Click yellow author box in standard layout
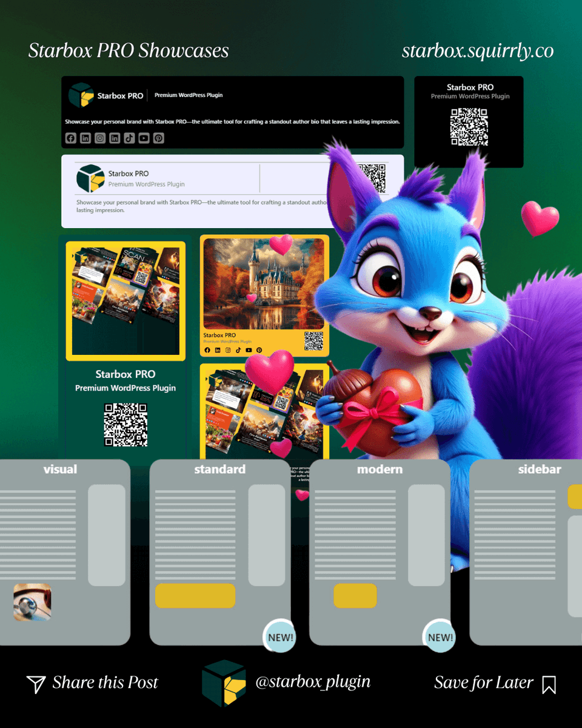582x728 pixels. coord(195,596)
